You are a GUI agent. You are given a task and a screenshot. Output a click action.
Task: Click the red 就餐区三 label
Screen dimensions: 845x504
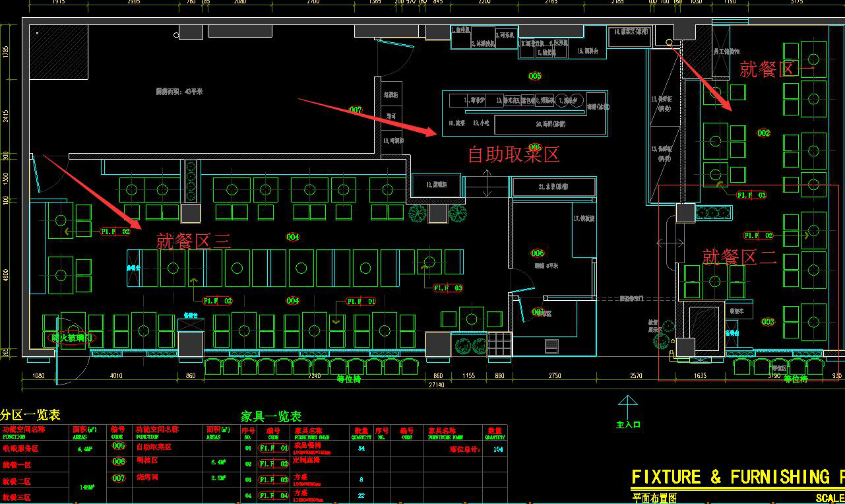click(x=193, y=241)
